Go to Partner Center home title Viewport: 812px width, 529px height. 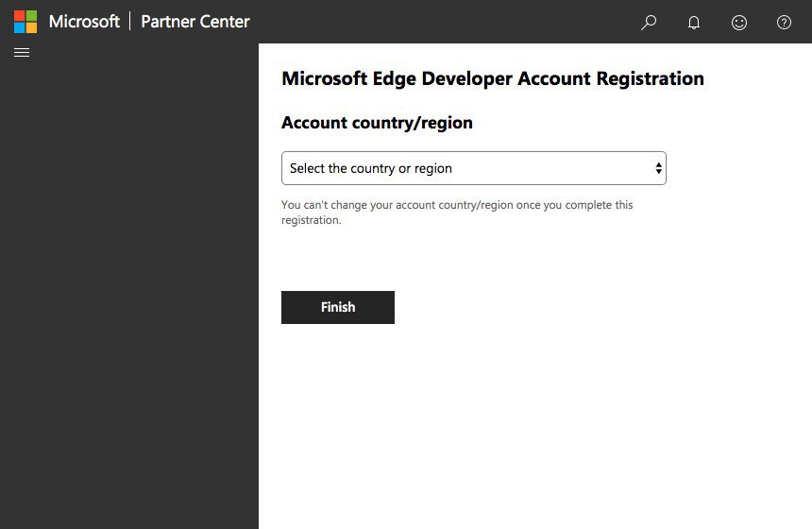[195, 22]
